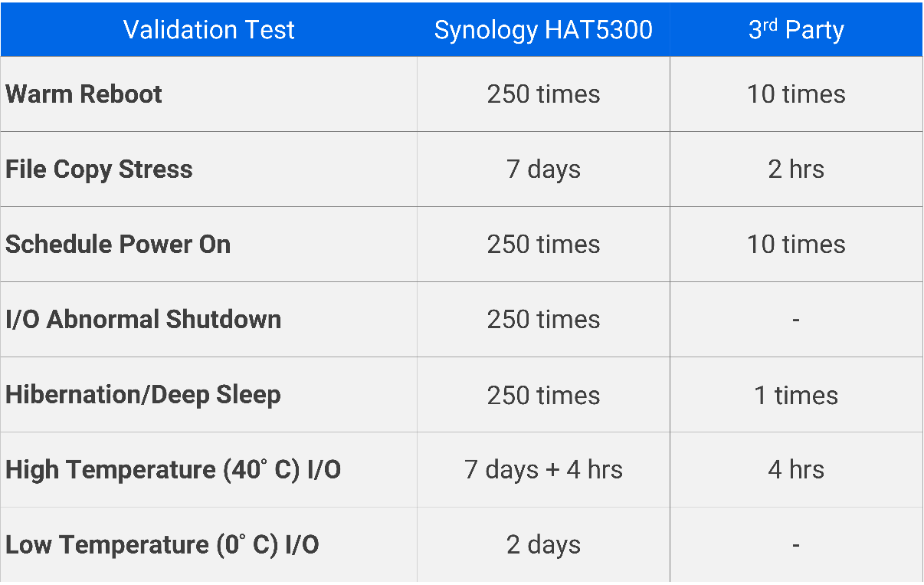The image size is (924, 585).
Task: Select the Low Temperature (0° C) I/O label
Action: click(162, 545)
